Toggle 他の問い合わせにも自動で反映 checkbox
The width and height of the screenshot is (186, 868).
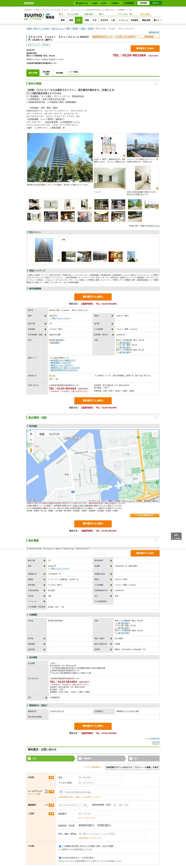60,846
